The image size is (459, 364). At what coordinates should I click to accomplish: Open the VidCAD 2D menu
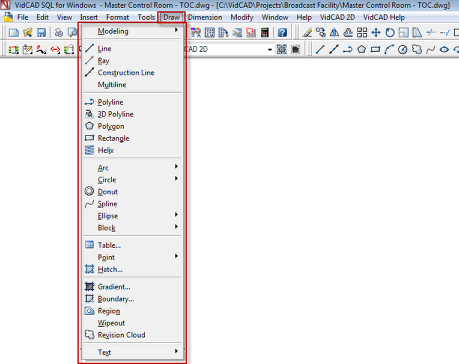point(337,17)
